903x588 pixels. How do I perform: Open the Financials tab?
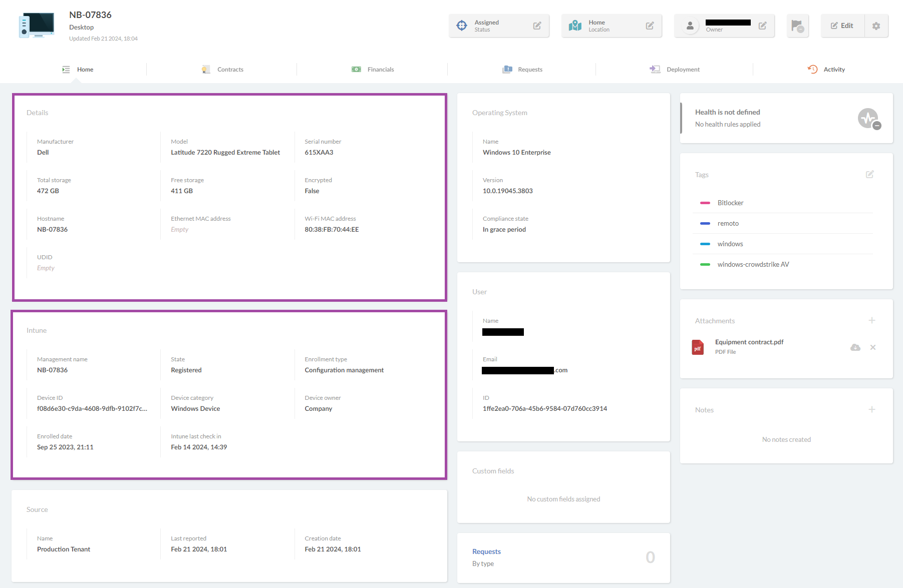coord(380,69)
